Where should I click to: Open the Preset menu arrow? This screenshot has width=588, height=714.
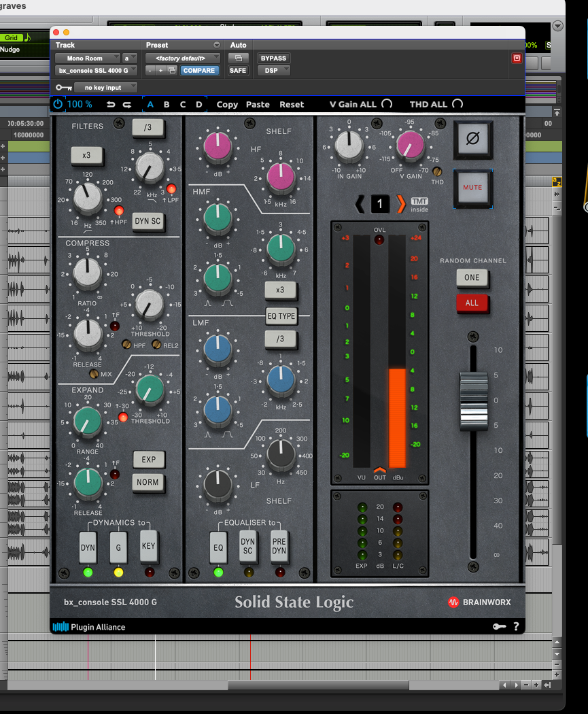pyautogui.click(x=217, y=45)
